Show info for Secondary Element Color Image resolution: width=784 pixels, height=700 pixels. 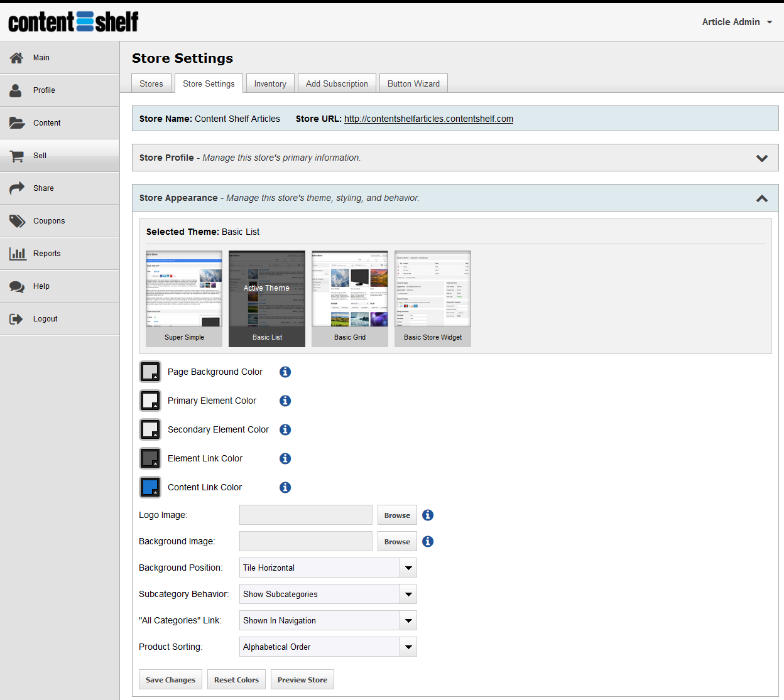click(x=285, y=429)
